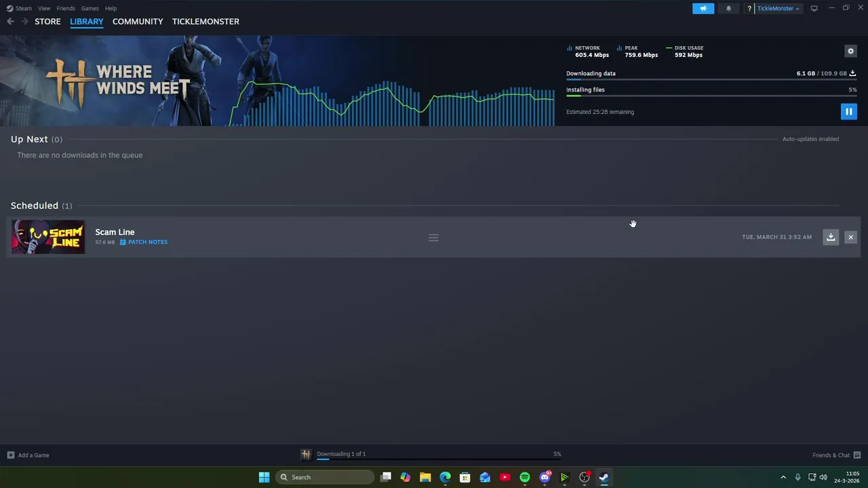This screenshot has height=488, width=868.
Task: Open download settings gear icon
Action: (x=850, y=51)
